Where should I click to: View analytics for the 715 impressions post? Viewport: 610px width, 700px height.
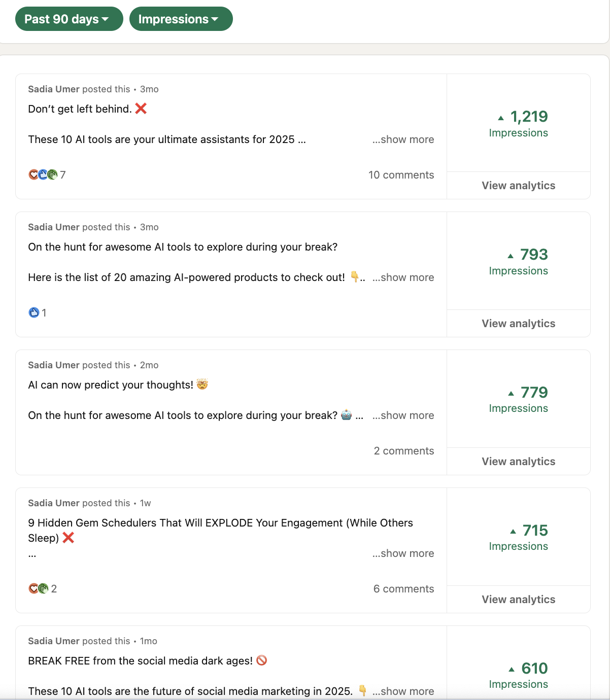[519, 600]
